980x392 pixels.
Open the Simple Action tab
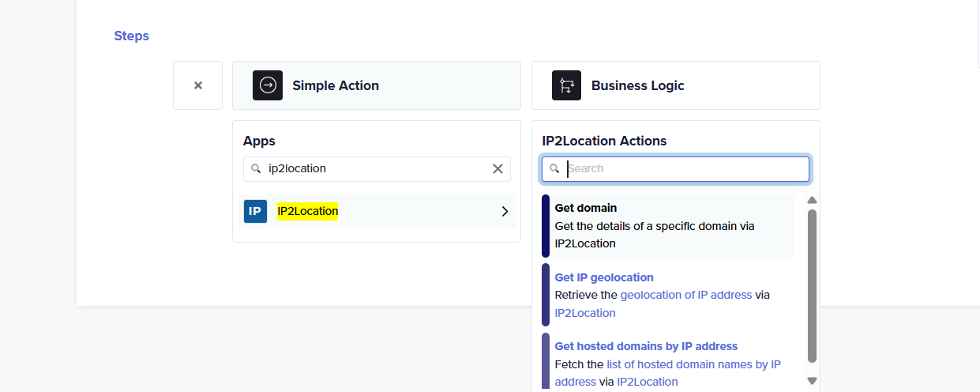click(x=377, y=85)
